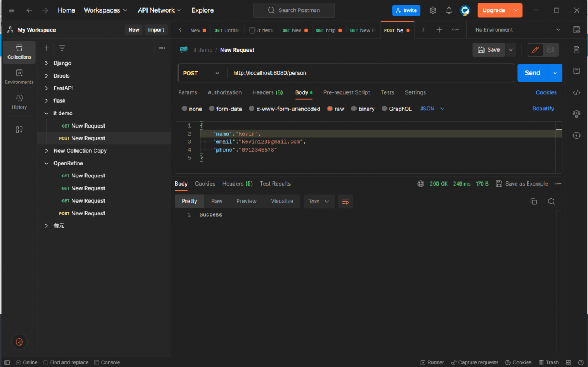Open the JSON format dropdown
The height and width of the screenshot is (367, 588).
pyautogui.click(x=432, y=109)
